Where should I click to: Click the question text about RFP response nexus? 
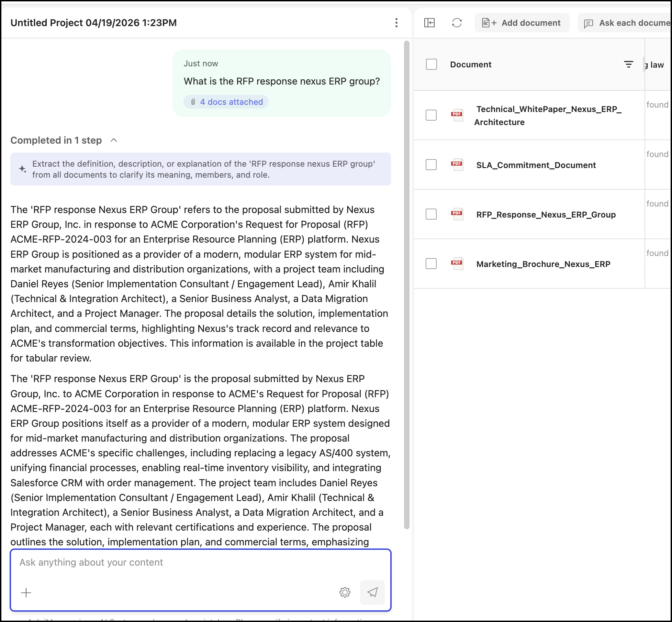point(282,81)
